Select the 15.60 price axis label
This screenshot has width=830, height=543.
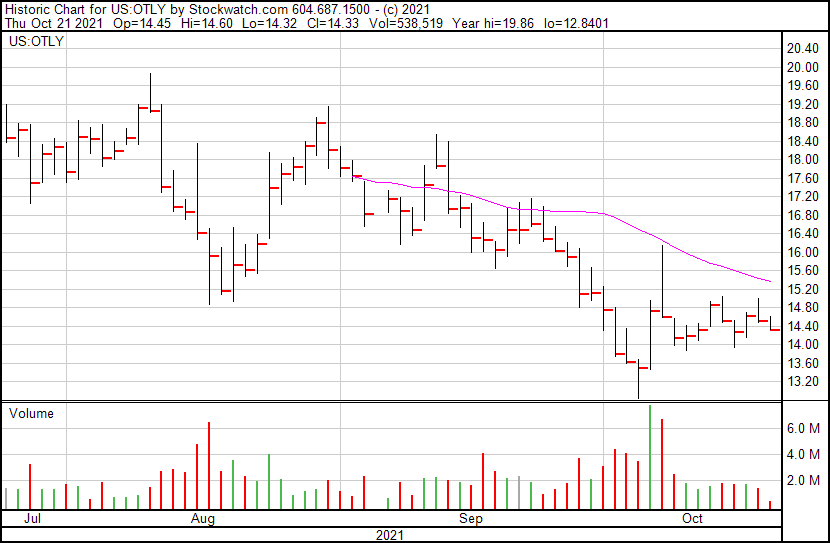802,270
